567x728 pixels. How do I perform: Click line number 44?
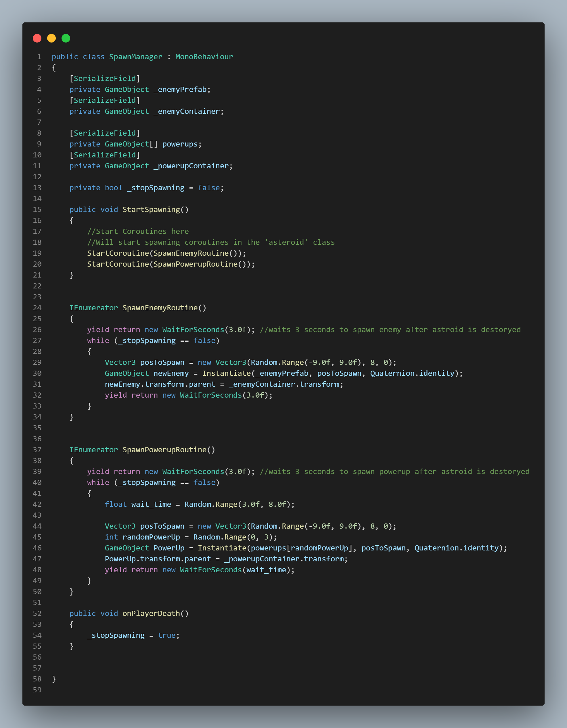(37, 526)
